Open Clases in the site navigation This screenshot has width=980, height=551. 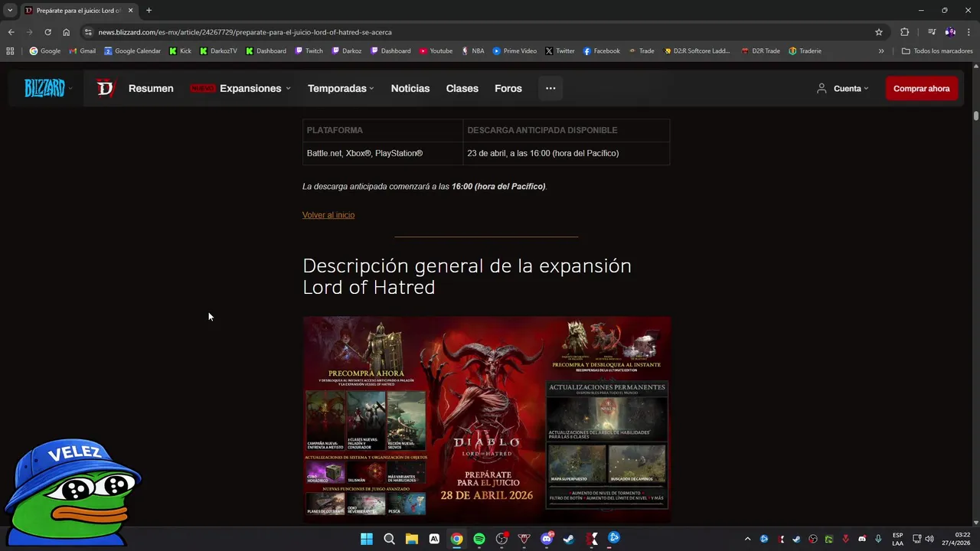tap(462, 89)
